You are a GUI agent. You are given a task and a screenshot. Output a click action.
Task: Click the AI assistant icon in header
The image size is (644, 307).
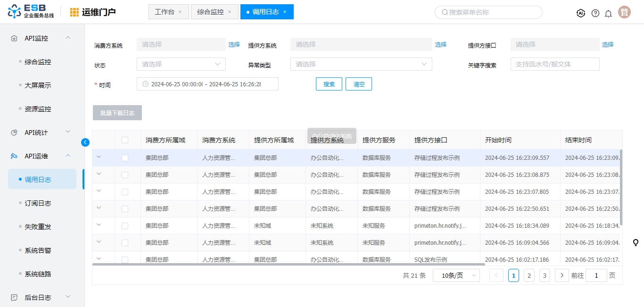(580, 13)
